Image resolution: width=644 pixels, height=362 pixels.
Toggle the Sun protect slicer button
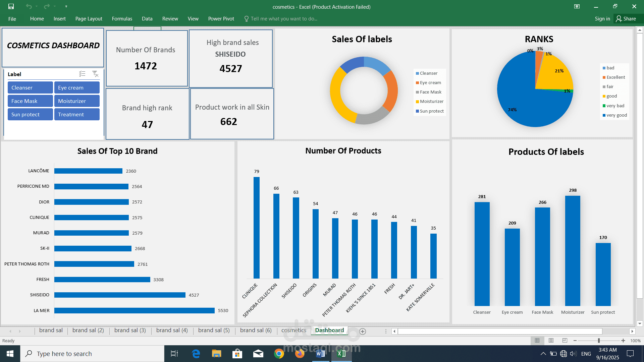coord(30,114)
